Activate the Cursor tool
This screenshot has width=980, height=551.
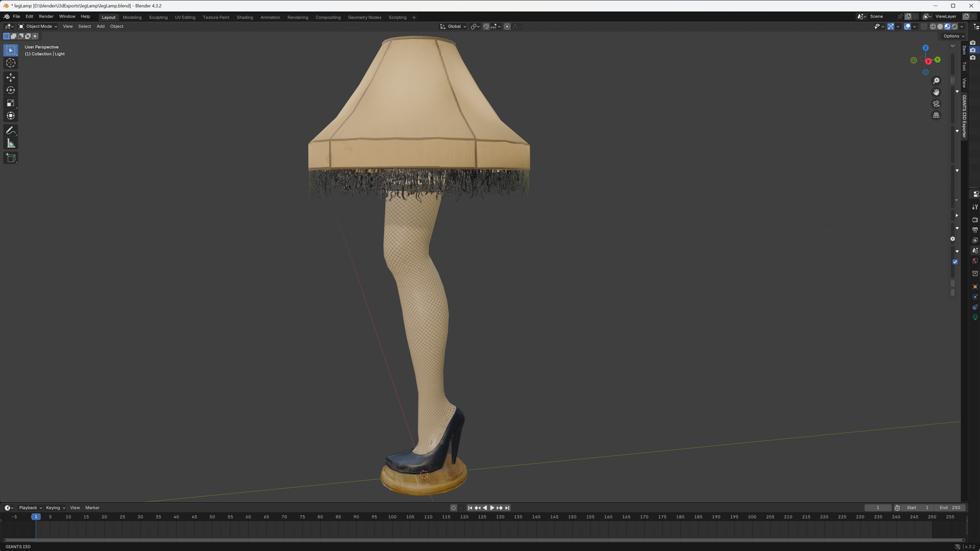pyautogui.click(x=10, y=63)
